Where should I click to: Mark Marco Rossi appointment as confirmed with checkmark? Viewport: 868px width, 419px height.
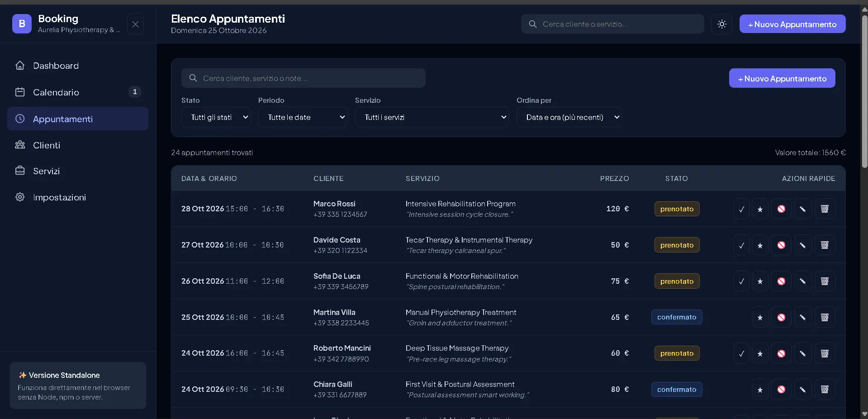click(x=741, y=209)
